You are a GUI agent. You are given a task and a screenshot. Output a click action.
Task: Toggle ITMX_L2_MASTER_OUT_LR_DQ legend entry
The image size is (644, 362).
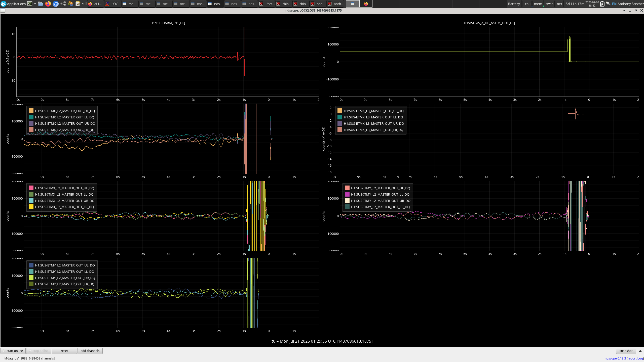[64, 207]
